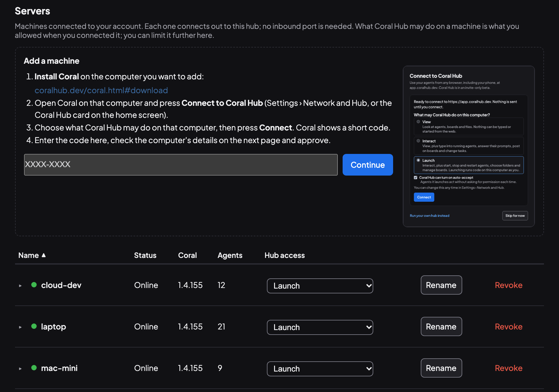Open Hub access dropdown for laptop
The width and height of the screenshot is (559, 392).
coord(320,327)
